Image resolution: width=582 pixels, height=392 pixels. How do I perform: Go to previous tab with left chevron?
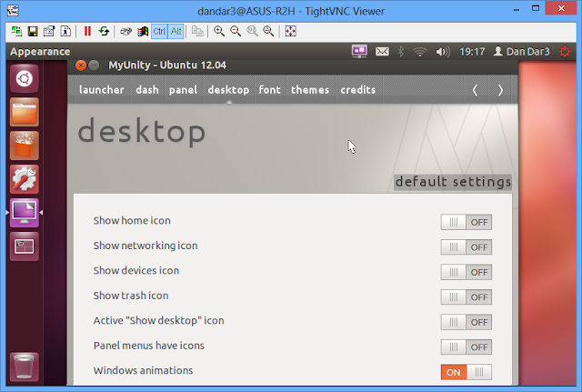(x=475, y=90)
